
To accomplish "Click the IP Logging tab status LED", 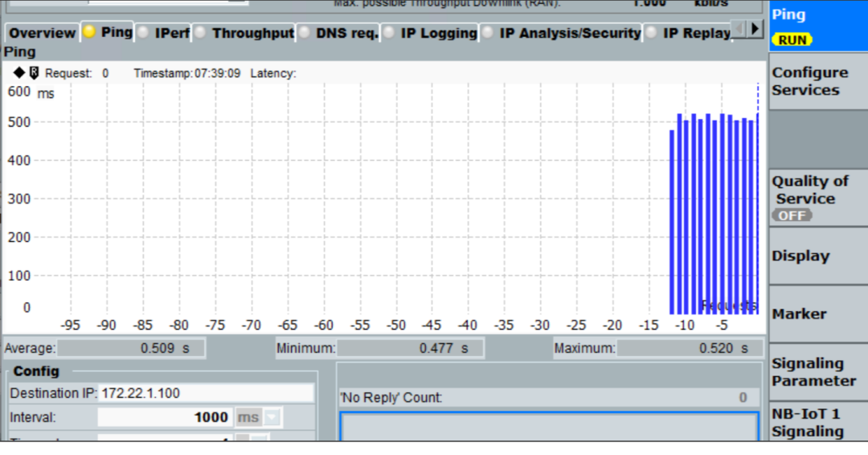I will pyautogui.click(x=389, y=33).
